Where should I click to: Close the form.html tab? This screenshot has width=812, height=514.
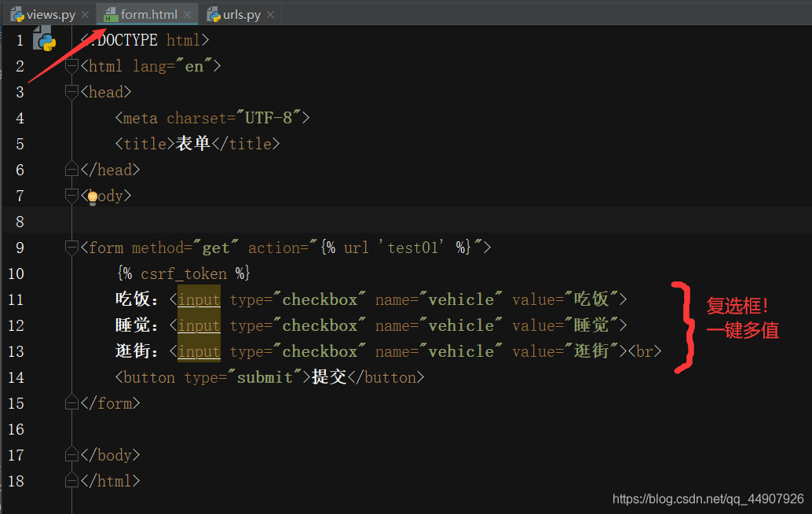click(187, 15)
